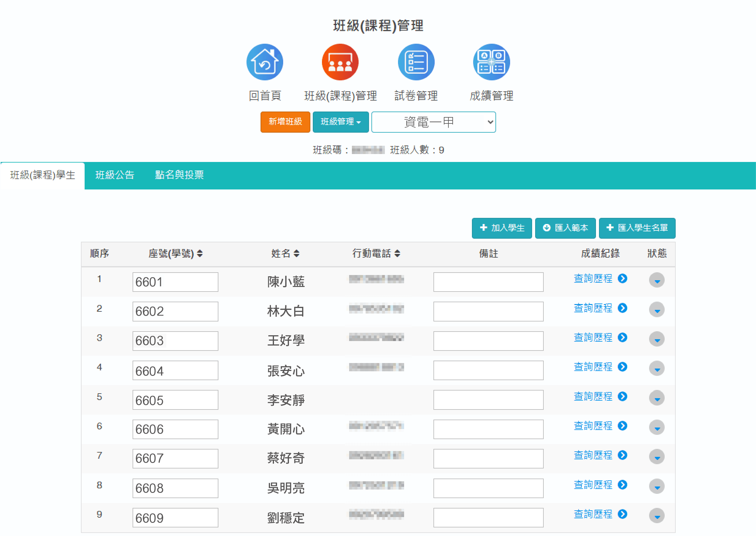This screenshot has width=756, height=536.
Task: Select the 班級(課程)學生 tab
Action: point(42,175)
